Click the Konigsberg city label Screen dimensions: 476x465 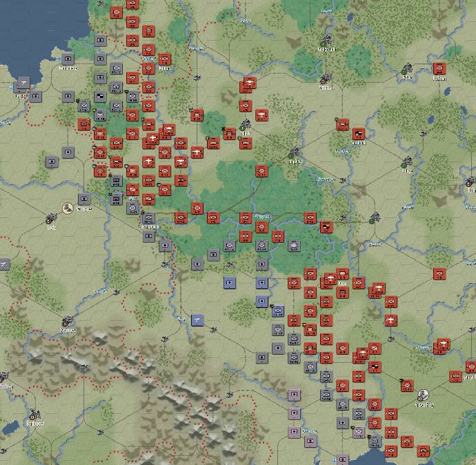click(x=68, y=68)
